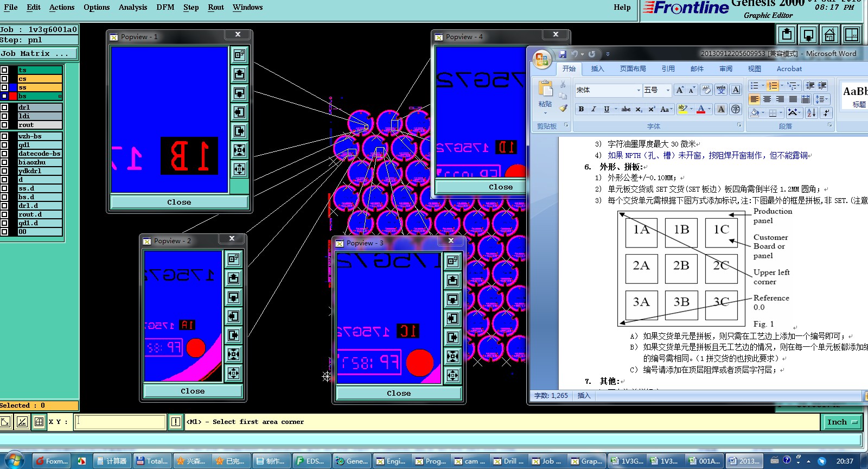Click the pan down arrow icon in Popview 1
The width and height of the screenshot is (868, 469).
(239, 93)
